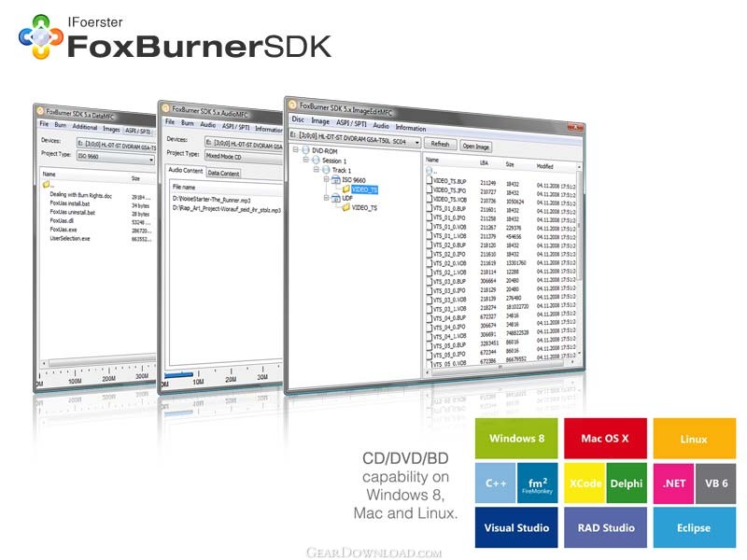Click the blue Eclipse tile
Image resolution: width=747 pixels, height=560 pixels.
694,527
